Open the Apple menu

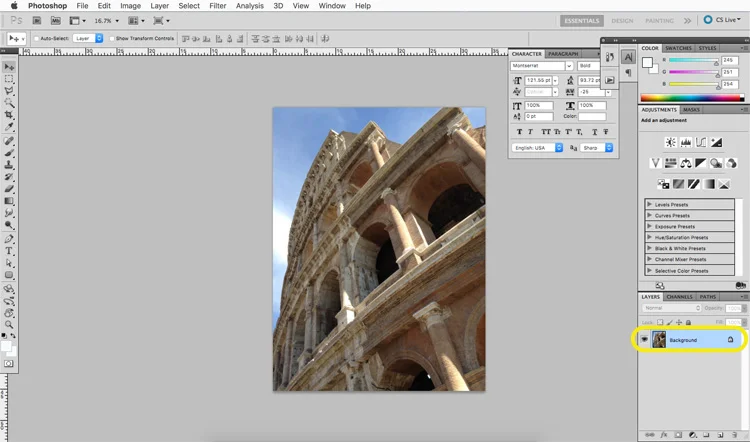click(14, 6)
